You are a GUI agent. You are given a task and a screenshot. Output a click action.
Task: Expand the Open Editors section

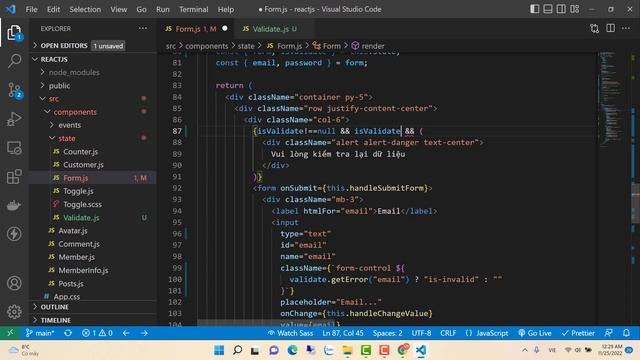coord(78,45)
